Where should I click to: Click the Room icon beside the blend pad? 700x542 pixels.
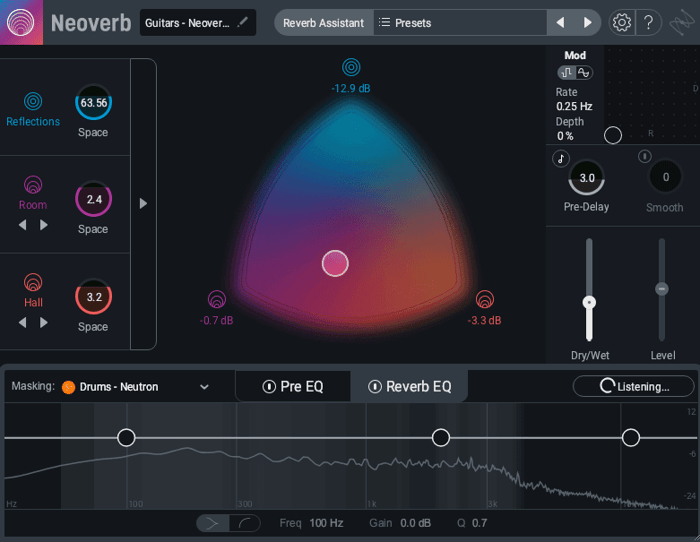coord(217,299)
